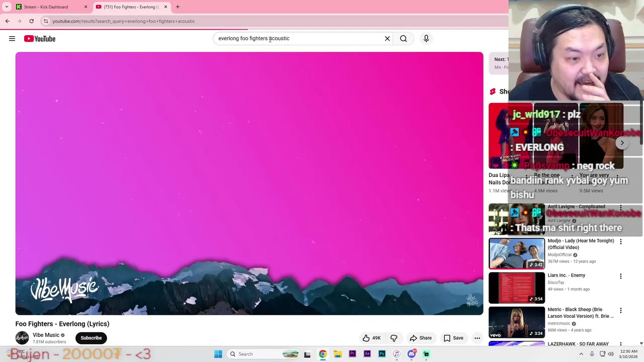The width and height of the screenshot is (644, 362).
Task: Submit search with the magnifier button
Action: click(x=404, y=39)
